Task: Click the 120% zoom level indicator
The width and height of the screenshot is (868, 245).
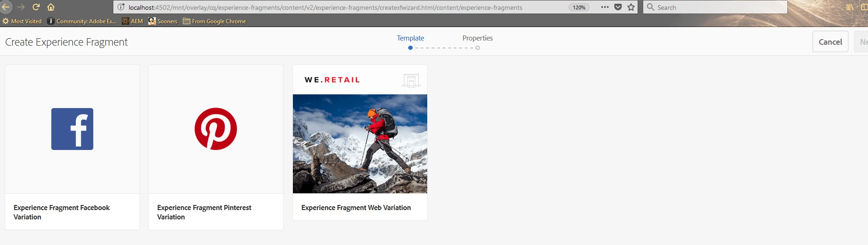Action: click(x=579, y=7)
